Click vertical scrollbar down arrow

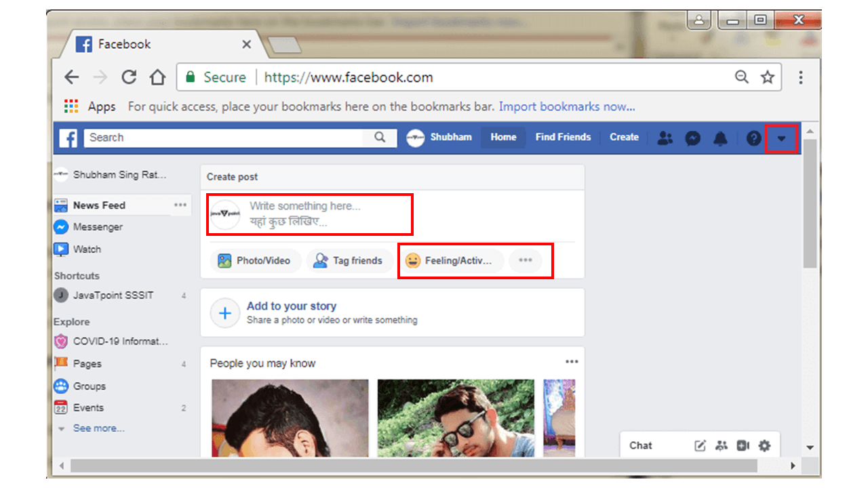point(810,447)
